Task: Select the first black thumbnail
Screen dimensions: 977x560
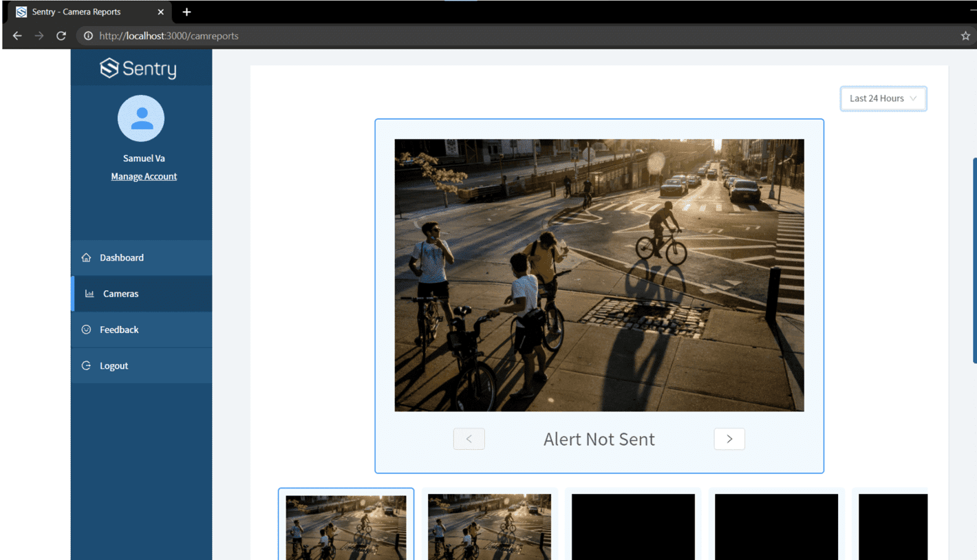Action: (x=633, y=526)
